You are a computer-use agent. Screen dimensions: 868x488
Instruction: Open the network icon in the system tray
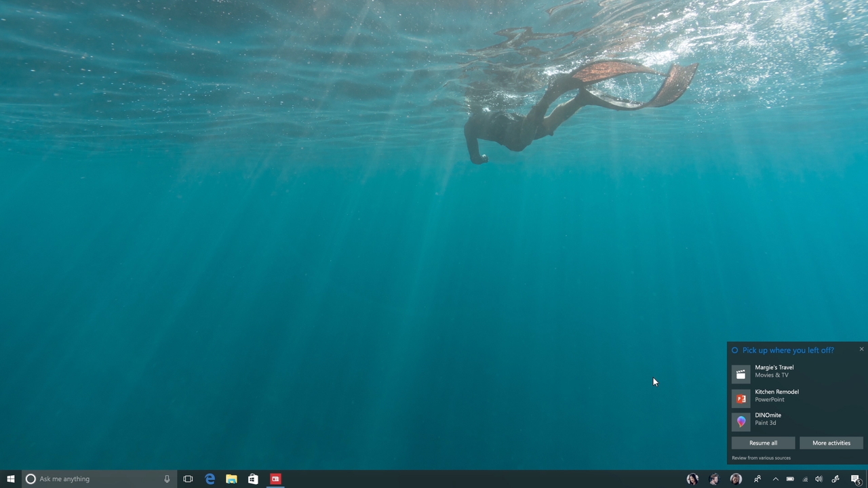pos(805,479)
